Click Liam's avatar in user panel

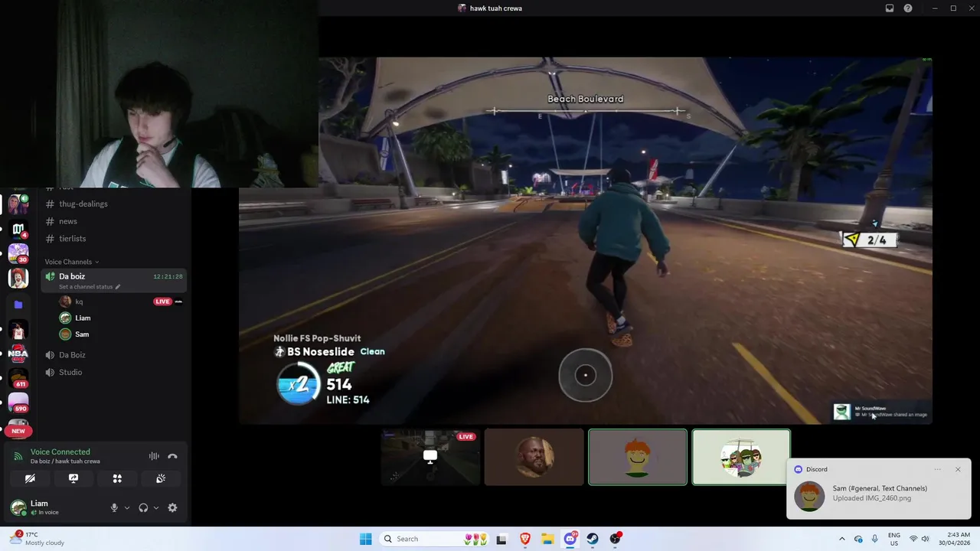pos(18,507)
